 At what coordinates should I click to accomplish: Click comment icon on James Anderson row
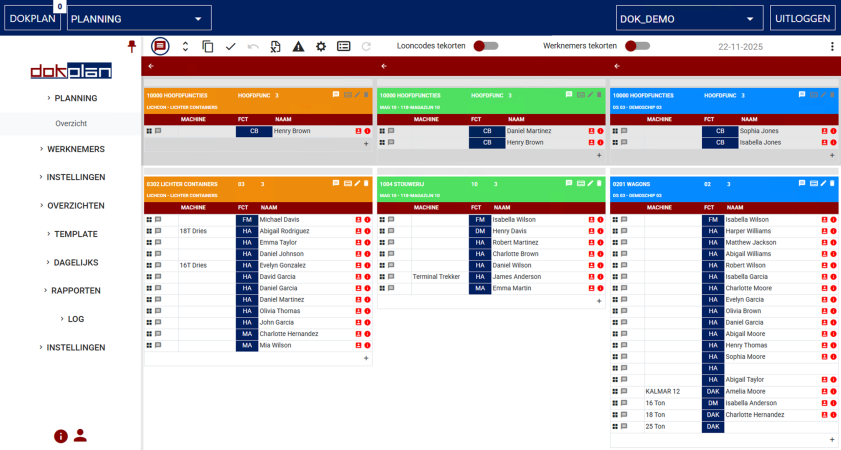pyautogui.click(x=391, y=277)
